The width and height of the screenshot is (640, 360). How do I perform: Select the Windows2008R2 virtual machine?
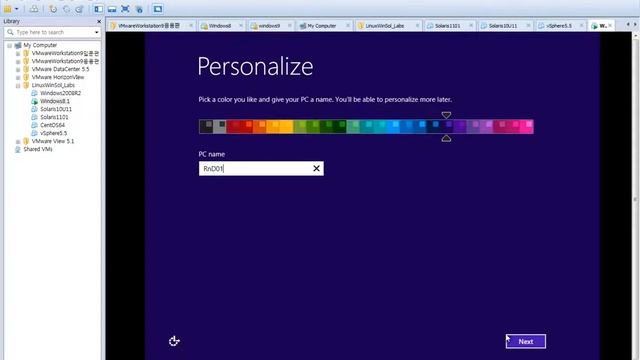[x=60, y=93]
